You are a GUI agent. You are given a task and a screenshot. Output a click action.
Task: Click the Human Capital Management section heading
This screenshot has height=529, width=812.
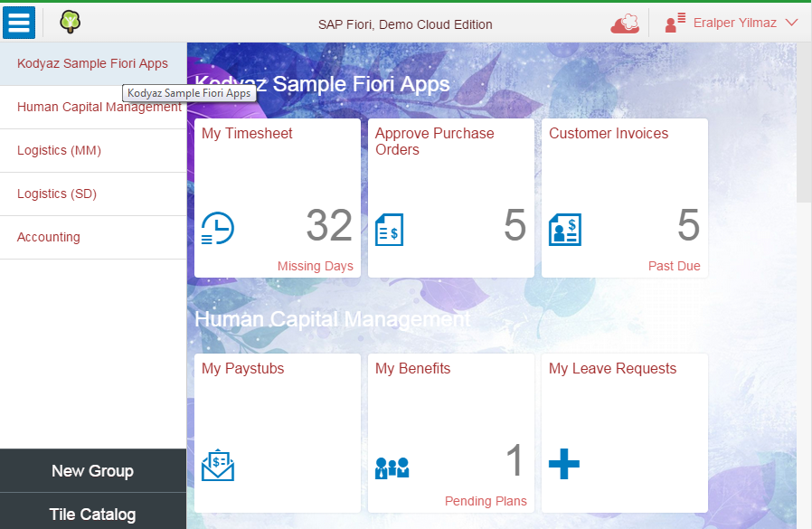tap(333, 320)
